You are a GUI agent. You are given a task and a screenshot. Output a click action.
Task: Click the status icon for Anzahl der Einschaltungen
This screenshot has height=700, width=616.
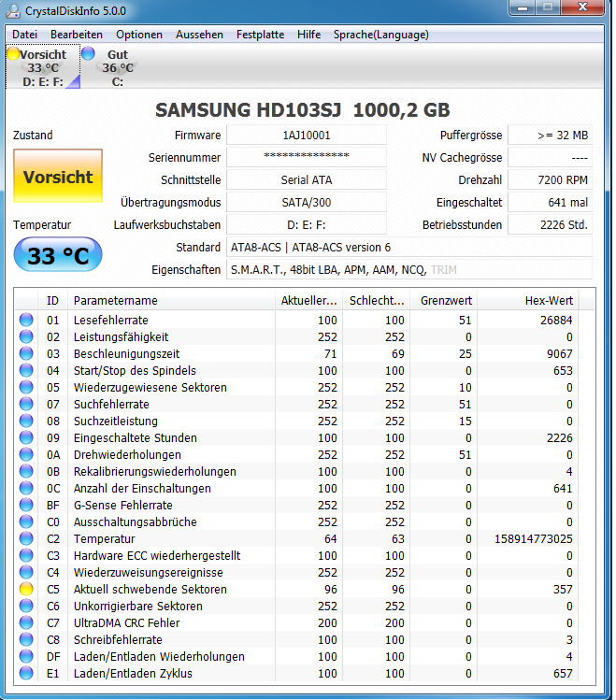[x=26, y=488]
